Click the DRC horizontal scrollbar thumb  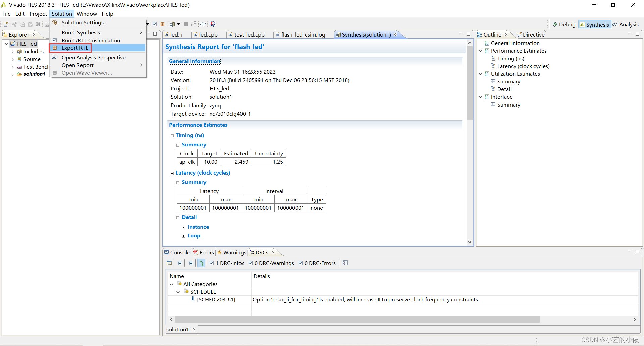358,320
